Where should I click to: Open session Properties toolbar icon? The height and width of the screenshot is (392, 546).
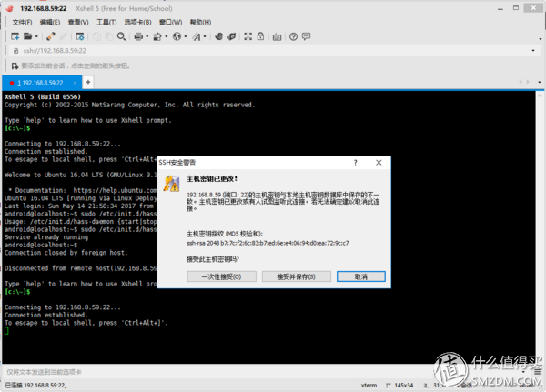[80, 36]
